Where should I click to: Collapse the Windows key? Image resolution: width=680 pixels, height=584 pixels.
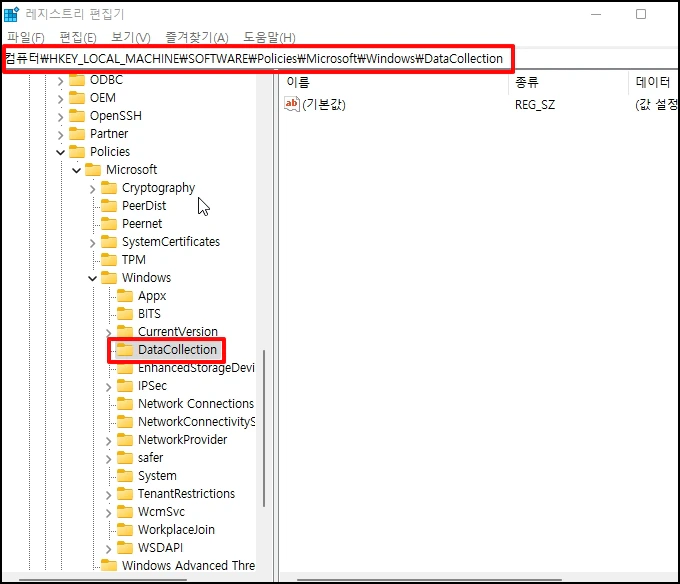pyautogui.click(x=92, y=278)
